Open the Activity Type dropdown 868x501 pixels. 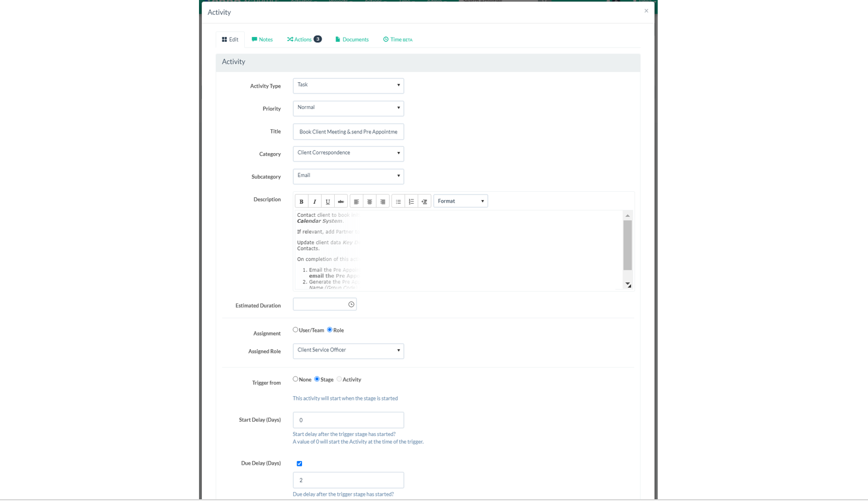tap(348, 85)
